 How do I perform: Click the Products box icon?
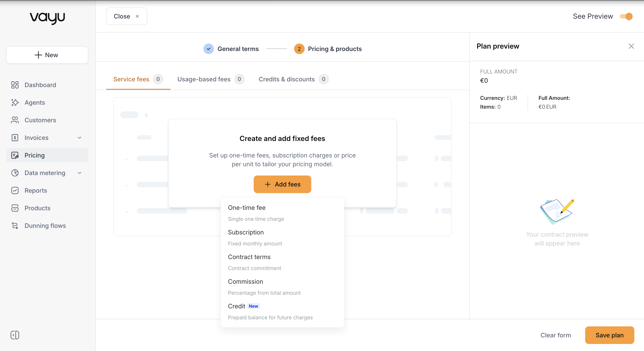tap(15, 208)
